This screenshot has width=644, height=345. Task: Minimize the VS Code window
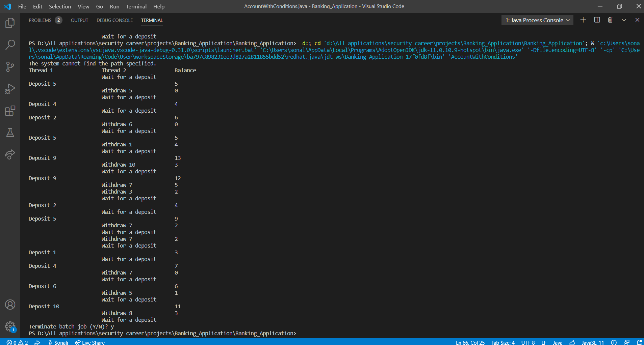[600, 6]
